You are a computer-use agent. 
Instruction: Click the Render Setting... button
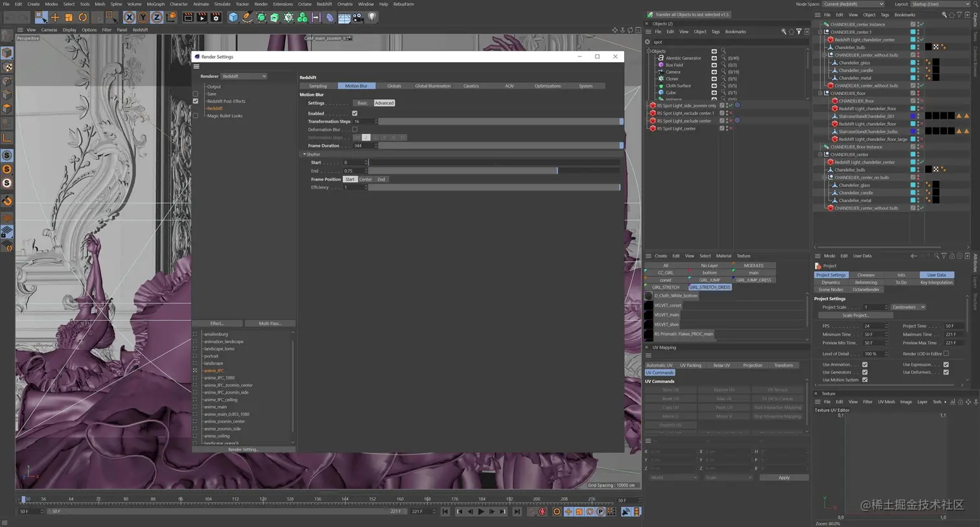click(244, 449)
